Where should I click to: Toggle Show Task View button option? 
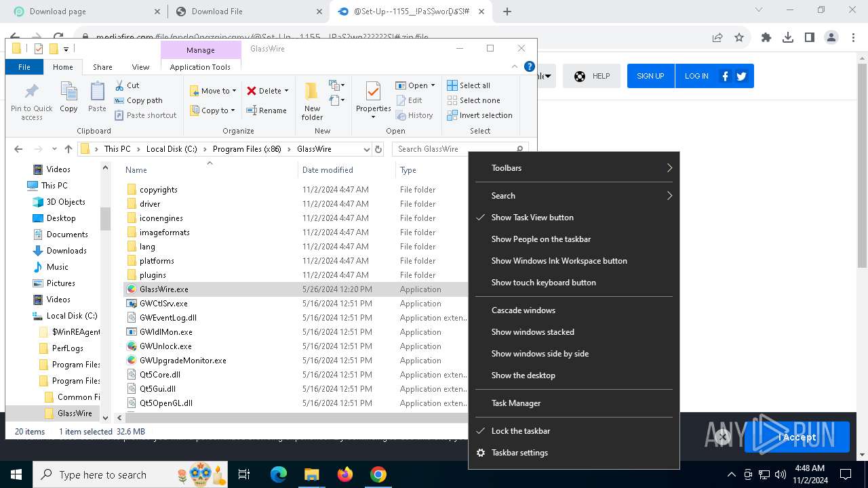click(x=574, y=218)
